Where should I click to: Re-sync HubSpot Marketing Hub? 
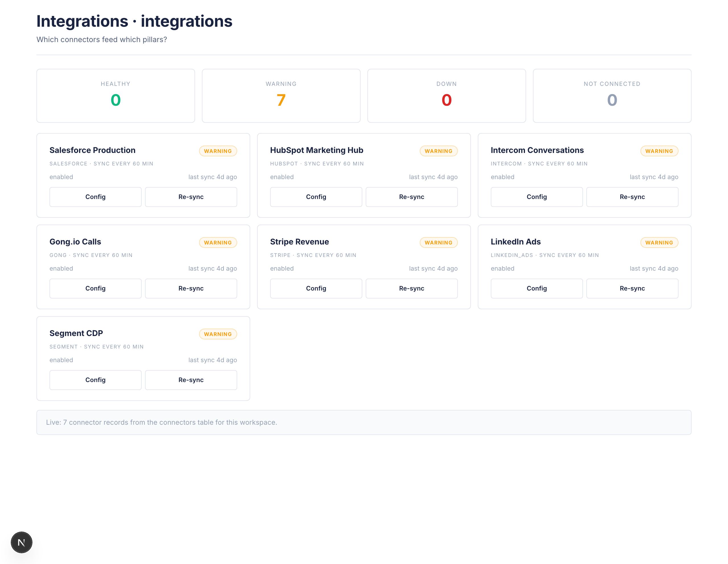[x=412, y=197]
